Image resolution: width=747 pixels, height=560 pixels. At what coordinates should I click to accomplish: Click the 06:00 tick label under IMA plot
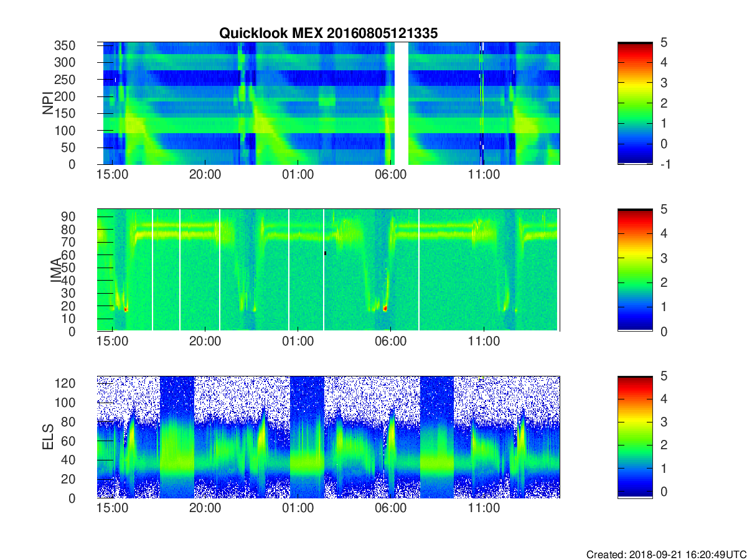click(390, 342)
